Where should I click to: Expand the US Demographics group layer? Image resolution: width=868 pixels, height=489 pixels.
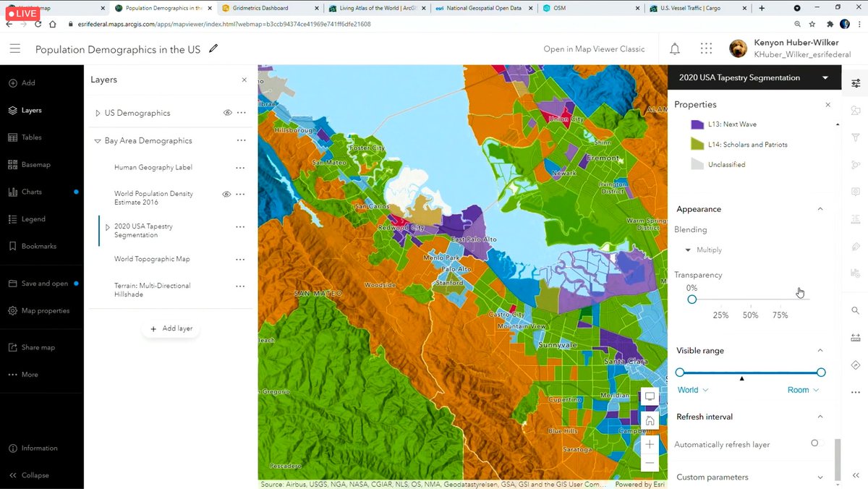click(98, 114)
